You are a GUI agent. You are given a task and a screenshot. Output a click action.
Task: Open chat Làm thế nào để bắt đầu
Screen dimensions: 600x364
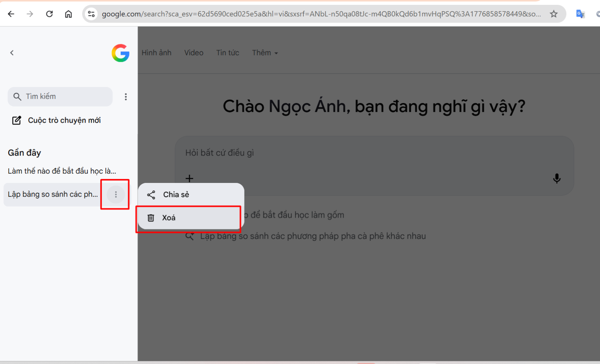click(62, 171)
